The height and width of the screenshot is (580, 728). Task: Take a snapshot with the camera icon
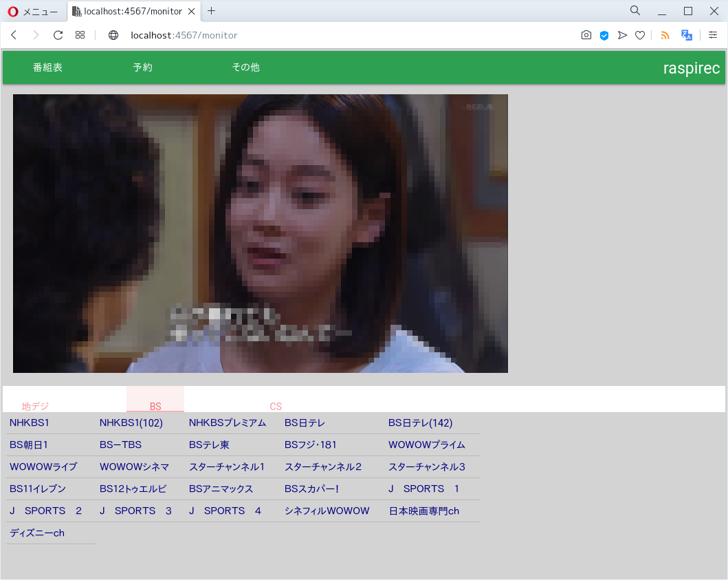pos(586,35)
